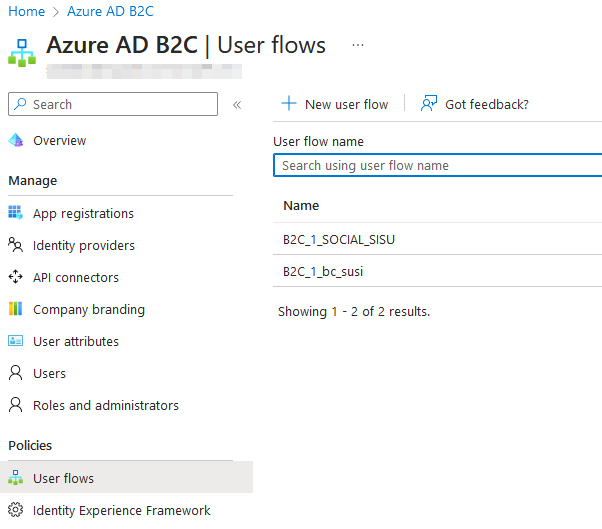The width and height of the screenshot is (602, 529).
Task: Click the magnifier icon in sidebar search
Action: (20, 104)
